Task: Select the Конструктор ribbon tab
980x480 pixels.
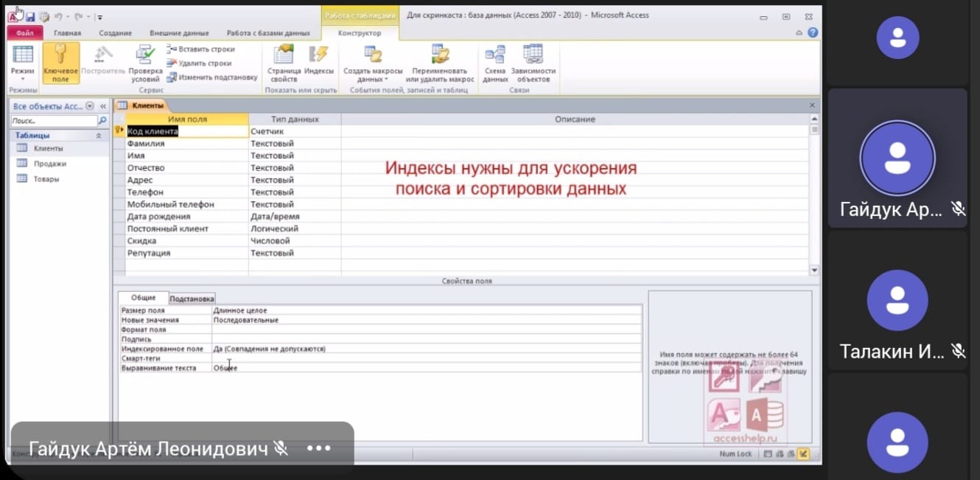Action: 360,33
